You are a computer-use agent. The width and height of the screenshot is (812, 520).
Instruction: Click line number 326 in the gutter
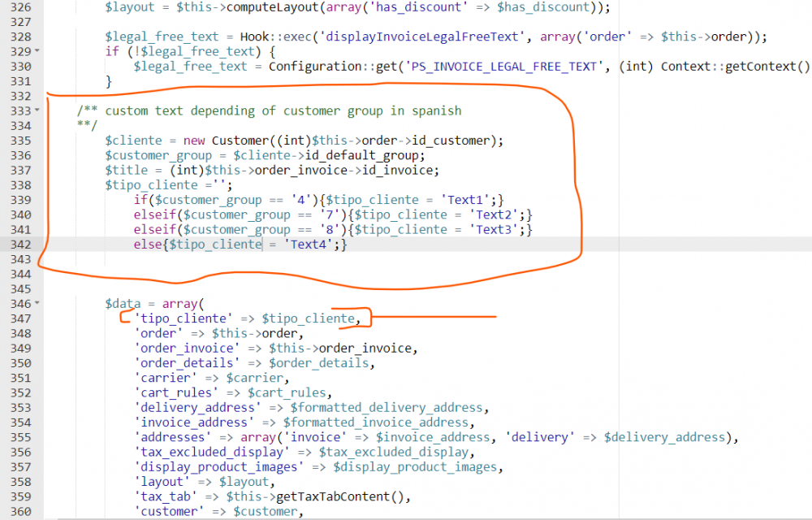tap(20, 6)
